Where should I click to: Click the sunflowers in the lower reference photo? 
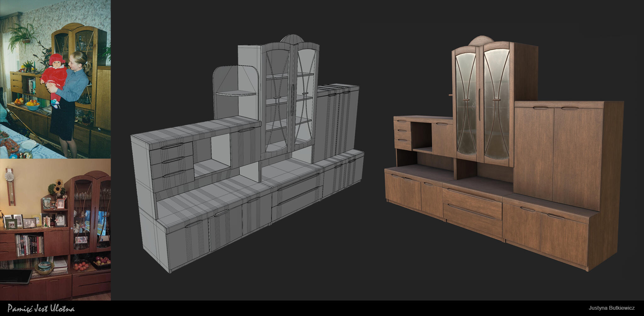[x=58, y=187]
